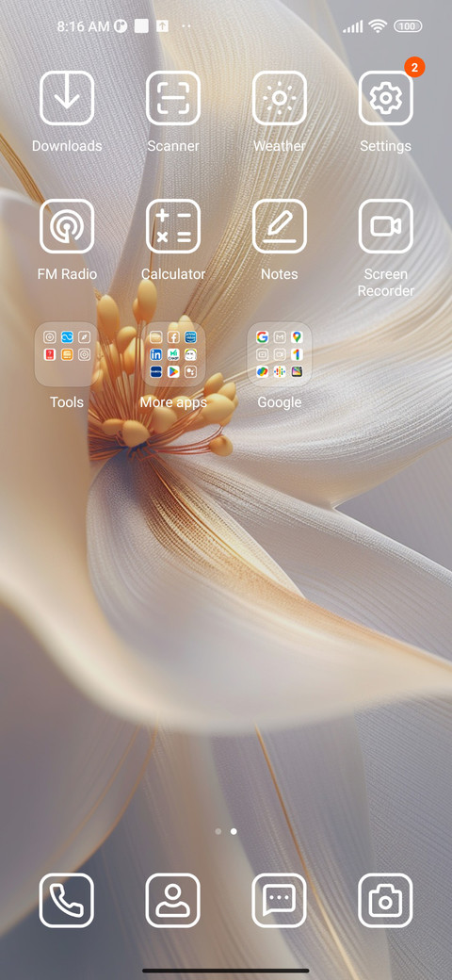
Task: Open the Downloads app
Action: point(67,98)
